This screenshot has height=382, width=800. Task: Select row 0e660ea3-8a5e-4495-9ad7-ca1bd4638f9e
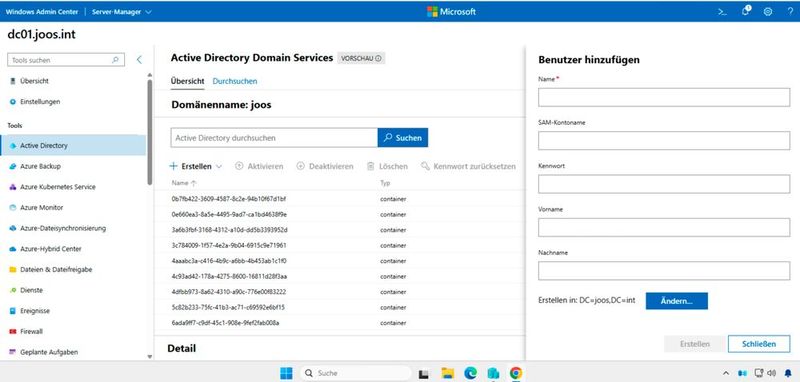click(x=339, y=214)
